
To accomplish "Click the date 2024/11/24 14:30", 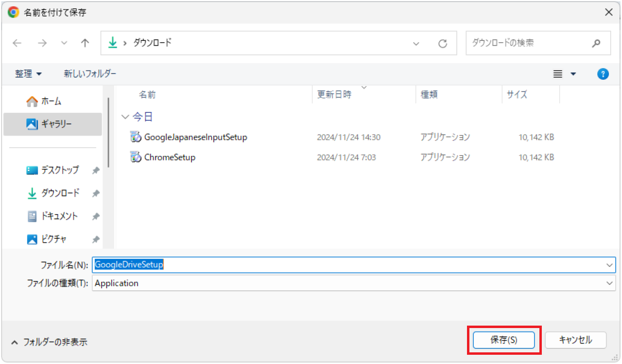I will (x=349, y=138).
